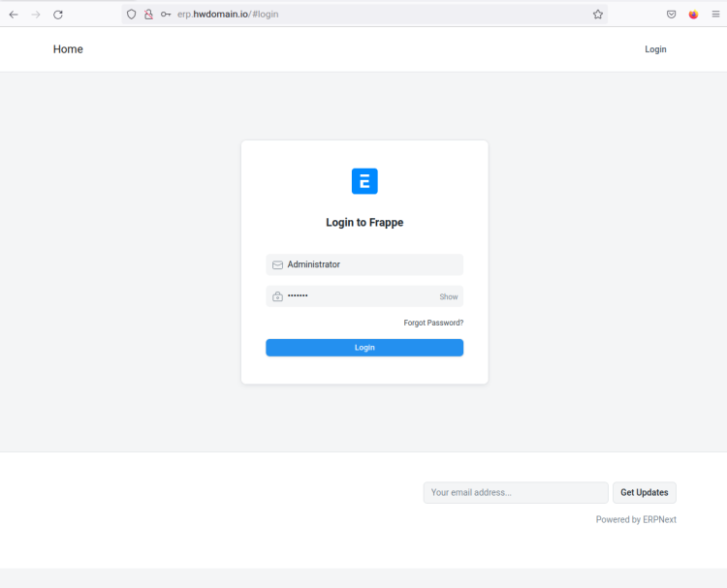Click the Powered by ERPNext text
Screen dimensions: 727x588
click(x=636, y=519)
